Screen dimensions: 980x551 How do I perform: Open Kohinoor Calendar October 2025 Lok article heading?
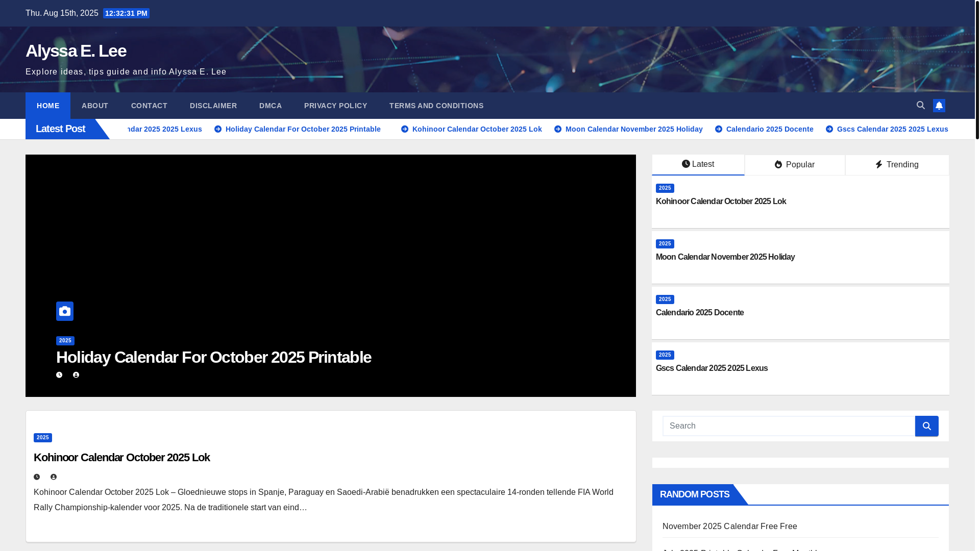(x=121, y=457)
